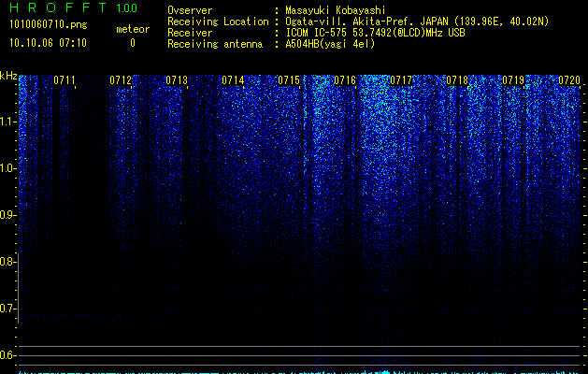The width and height of the screenshot is (588, 374).
Task: Click the meteor count value 0
Action: click(x=133, y=43)
